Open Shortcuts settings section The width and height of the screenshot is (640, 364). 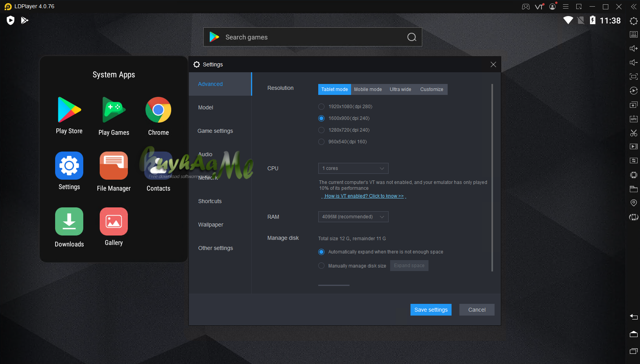pos(220,201)
